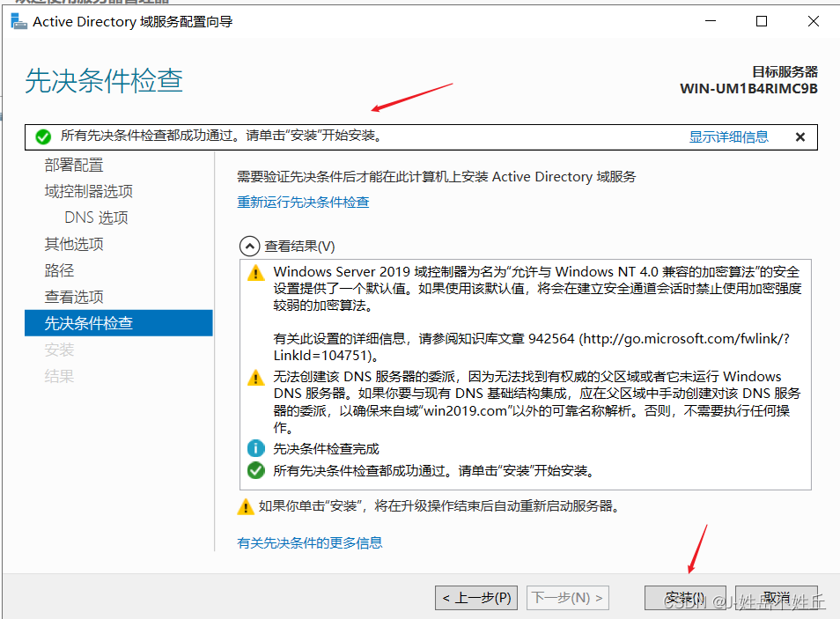Click info icon next to 先决条件检查完成
Viewport: 840px width, 619px height.
tap(256, 448)
